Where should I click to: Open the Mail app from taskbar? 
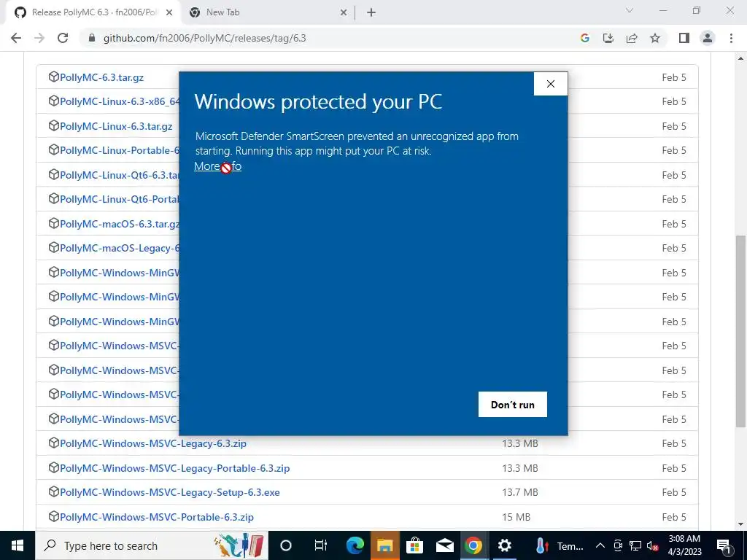(x=444, y=545)
